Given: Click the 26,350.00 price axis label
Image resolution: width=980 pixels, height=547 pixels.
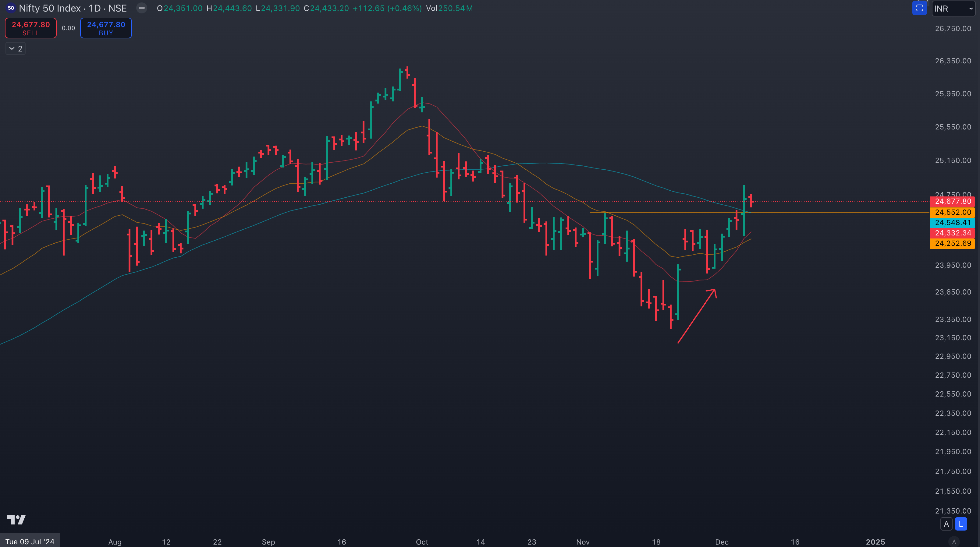Looking at the screenshot, I should tap(953, 61).
